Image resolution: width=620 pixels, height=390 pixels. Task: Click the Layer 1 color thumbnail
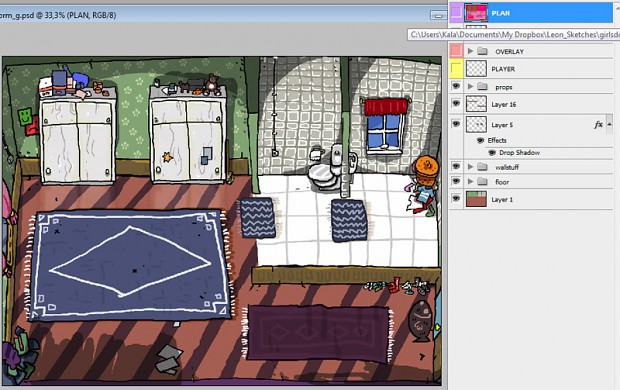[476, 199]
